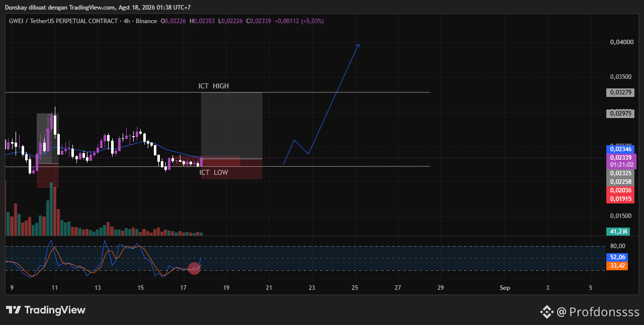This screenshot has width=644, height=325.
Task: Click the TradingView logo icon
Action: 14,310
